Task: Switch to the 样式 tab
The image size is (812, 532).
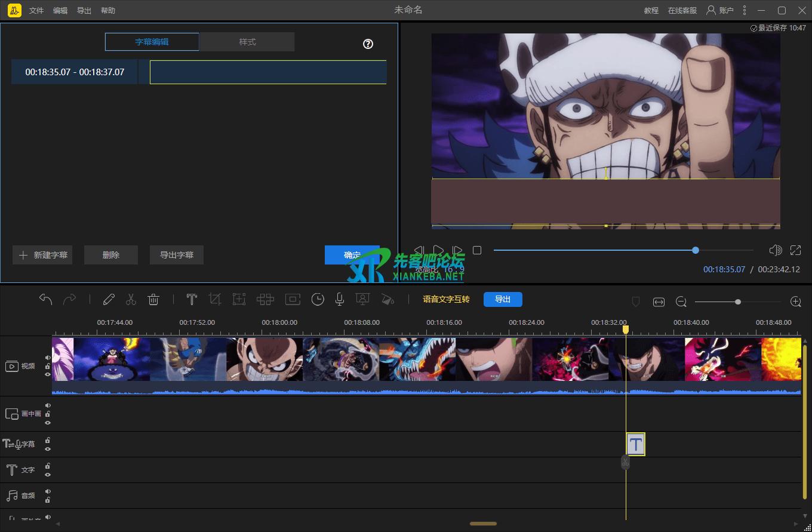Action: pos(247,42)
